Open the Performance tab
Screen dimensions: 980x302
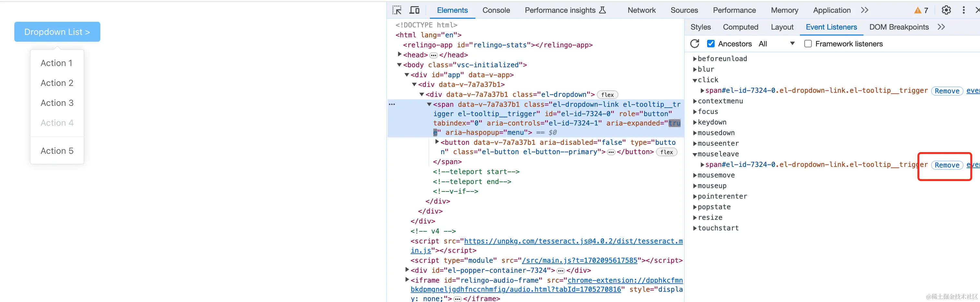[734, 10]
